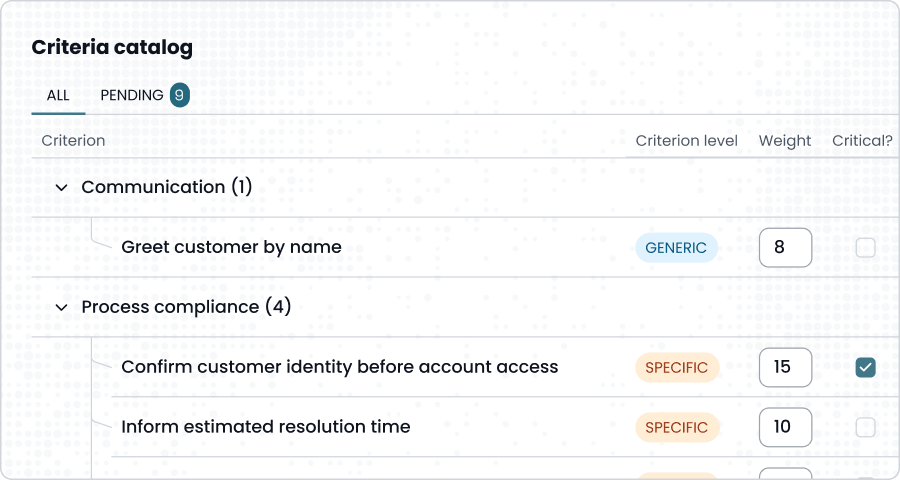
Task: Click the Criterion level column header
Action: (686, 141)
